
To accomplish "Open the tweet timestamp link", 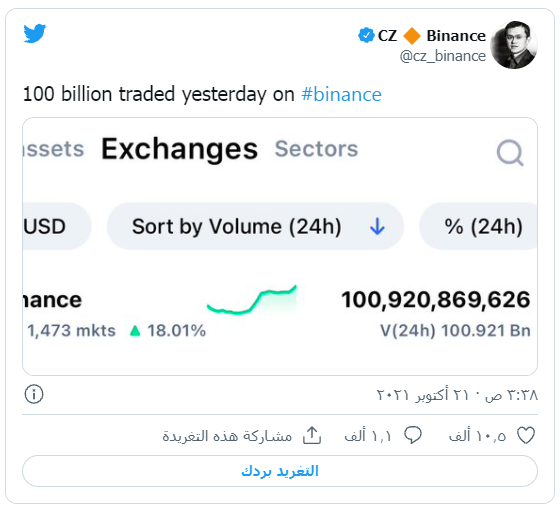I will pyautogui.click(x=457, y=395).
